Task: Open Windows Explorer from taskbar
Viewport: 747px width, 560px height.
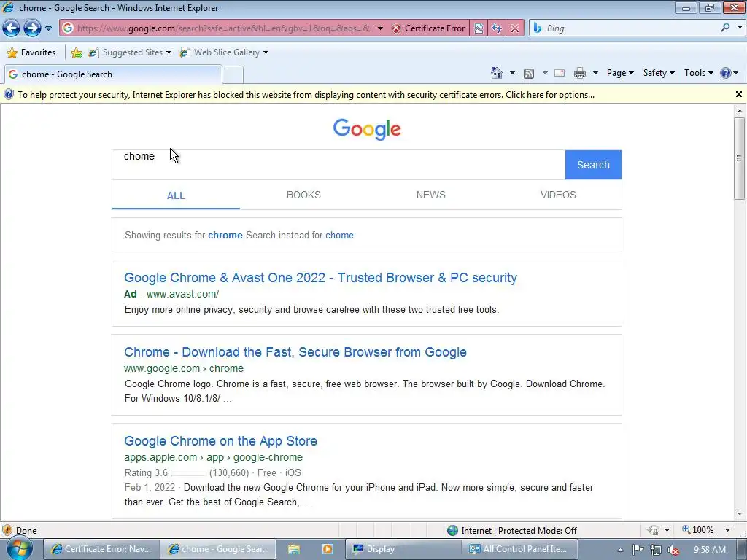Action: tap(293, 549)
